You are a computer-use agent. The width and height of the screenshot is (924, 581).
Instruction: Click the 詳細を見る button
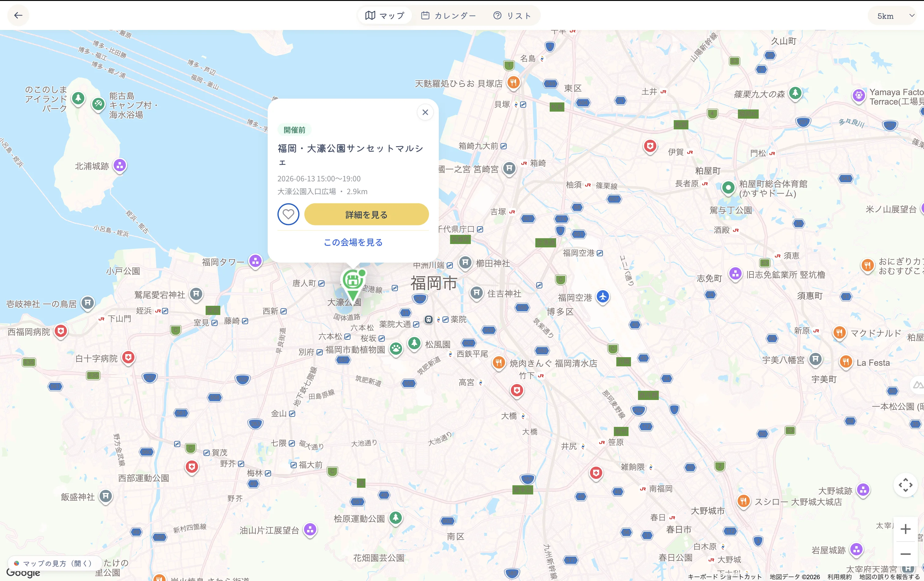click(366, 214)
